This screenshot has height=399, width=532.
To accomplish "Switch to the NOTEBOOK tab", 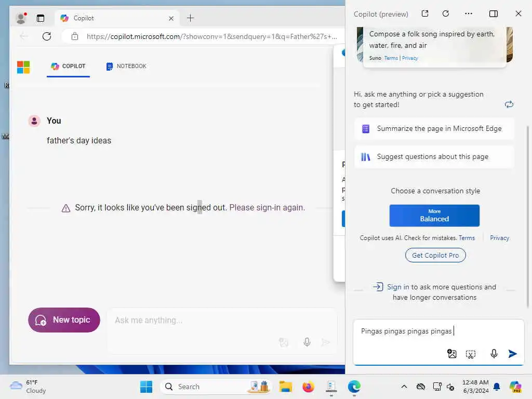I will pos(126,66).
